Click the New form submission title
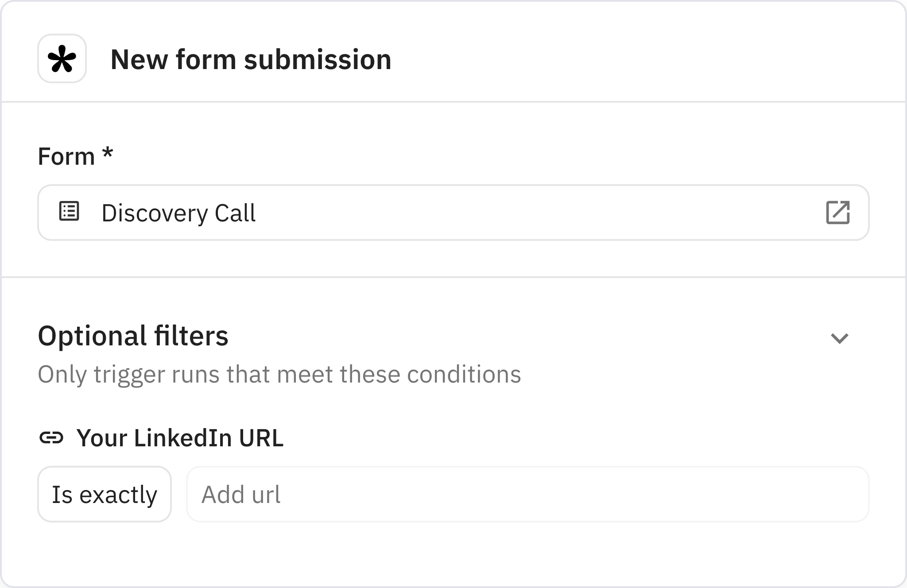The image size is (907, 588). (251, 60)
